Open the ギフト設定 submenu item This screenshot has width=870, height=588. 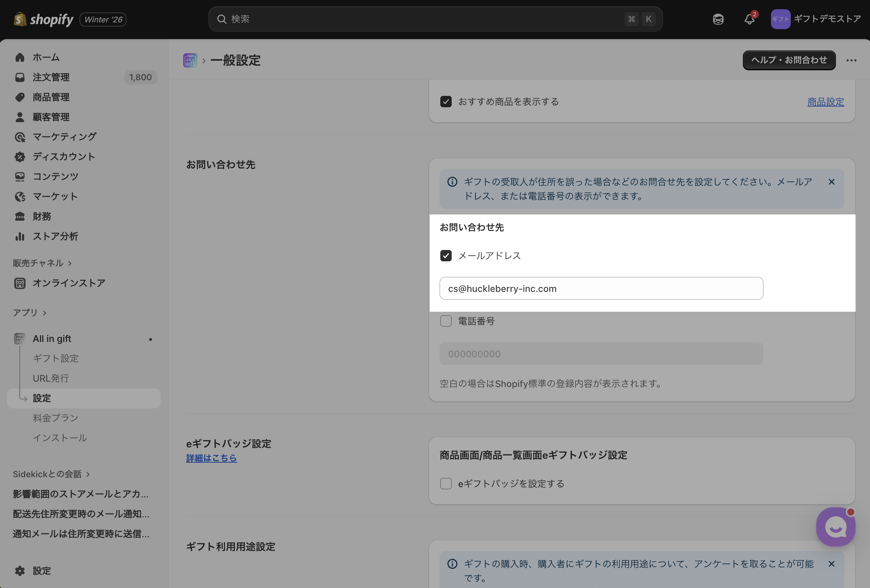point(55,358)
